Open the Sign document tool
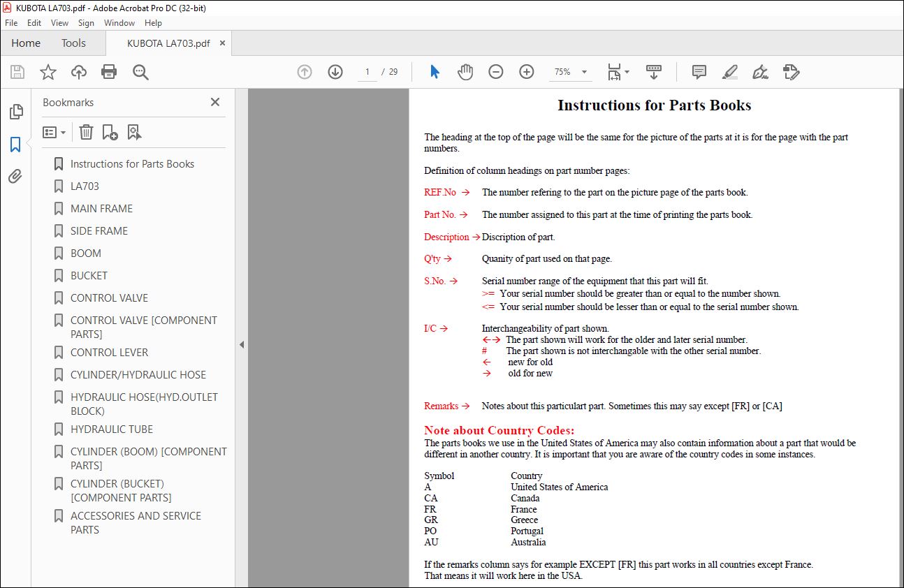Image resolution: width=904 pixels, height=588 pixels. pos(760,72)
